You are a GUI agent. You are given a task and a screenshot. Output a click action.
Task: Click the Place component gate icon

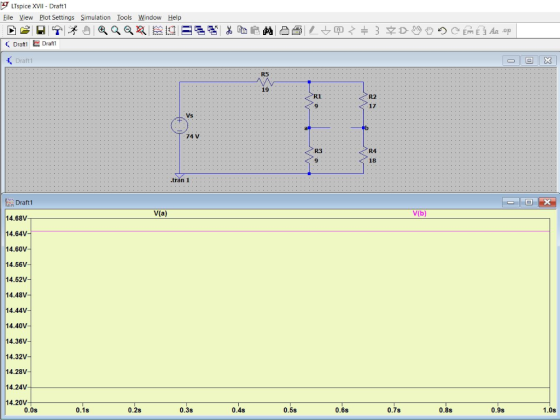pyautogui.click(x=404, y=31)
